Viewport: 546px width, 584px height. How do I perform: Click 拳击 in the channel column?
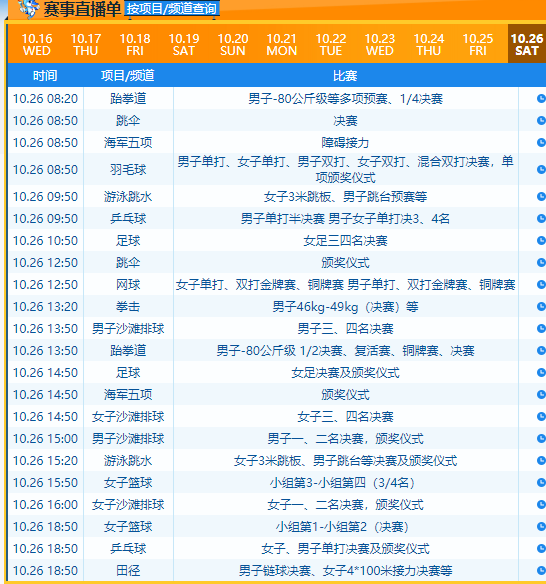(x=128, y=306)
